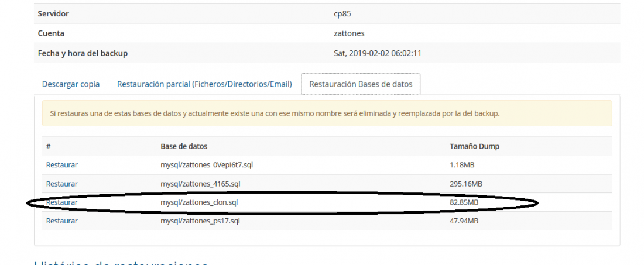Image resolution: width=644 pixels, height=265 pixels.
Task: Select the mysql/zattones_4165.sql database entry
Action: tap(200, 184)
